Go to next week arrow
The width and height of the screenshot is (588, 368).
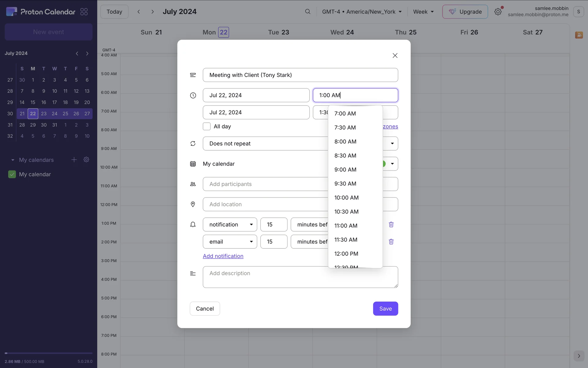(153, 12)
